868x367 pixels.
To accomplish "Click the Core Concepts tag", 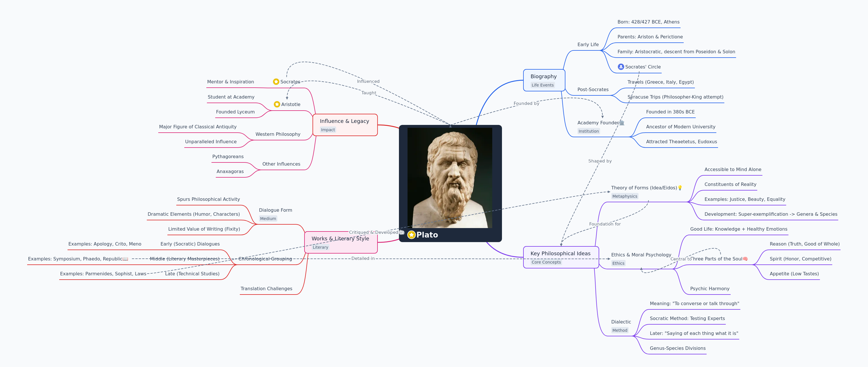I will pyautogui.click(x=546, y=262).
